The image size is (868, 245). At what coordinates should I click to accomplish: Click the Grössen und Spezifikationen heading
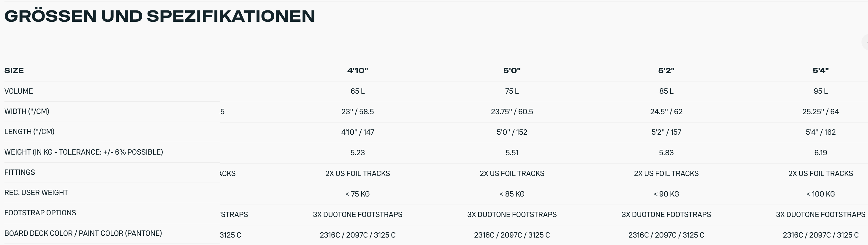pos(160,16)
